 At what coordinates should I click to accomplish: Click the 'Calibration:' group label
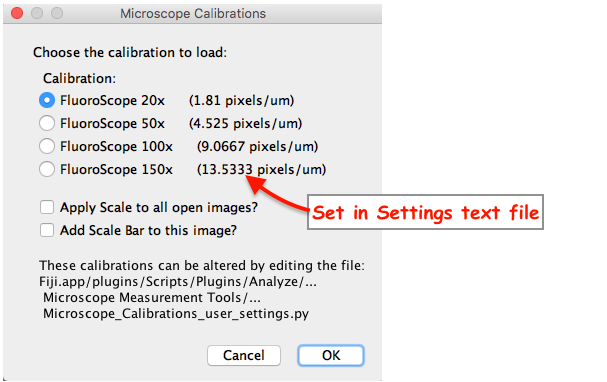click(79, 78)
